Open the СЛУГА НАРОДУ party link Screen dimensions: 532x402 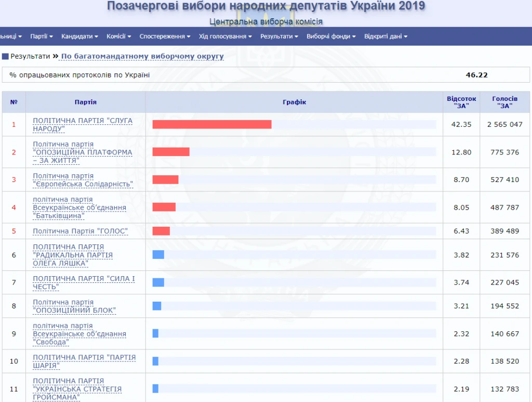(83, 124)
